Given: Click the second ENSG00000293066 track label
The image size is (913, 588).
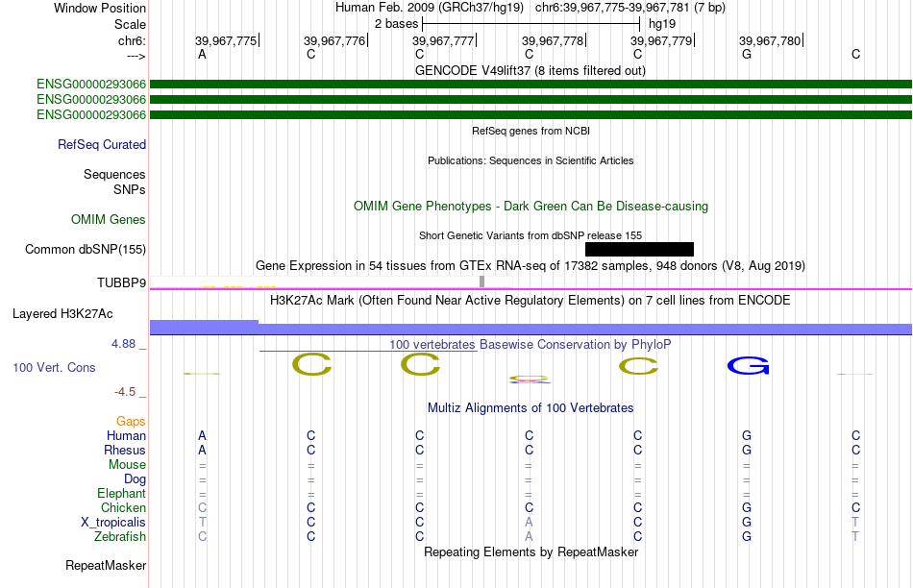Looking at the screenshot, I should 91,100.
